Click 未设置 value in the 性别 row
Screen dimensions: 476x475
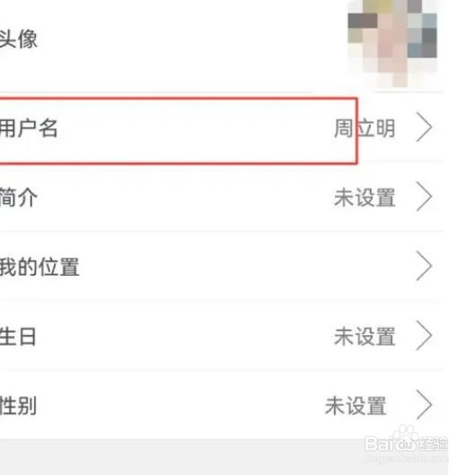[x=356, y=406]
